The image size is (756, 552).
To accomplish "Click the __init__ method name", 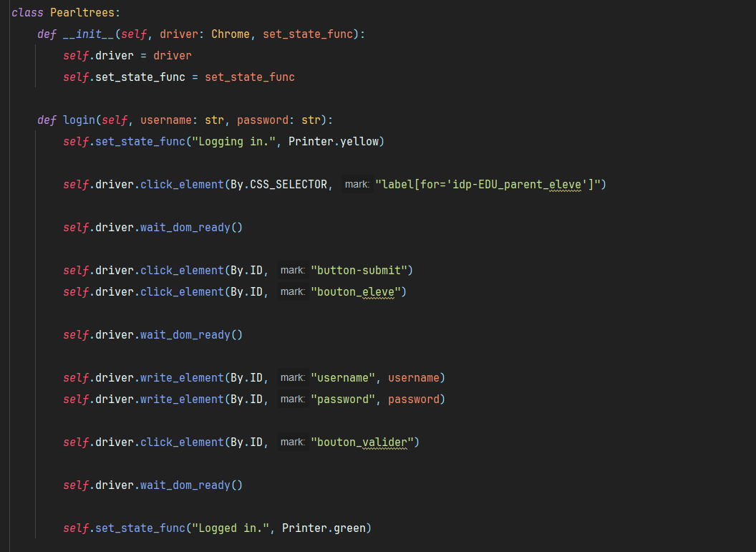I will tap(89, 34).
